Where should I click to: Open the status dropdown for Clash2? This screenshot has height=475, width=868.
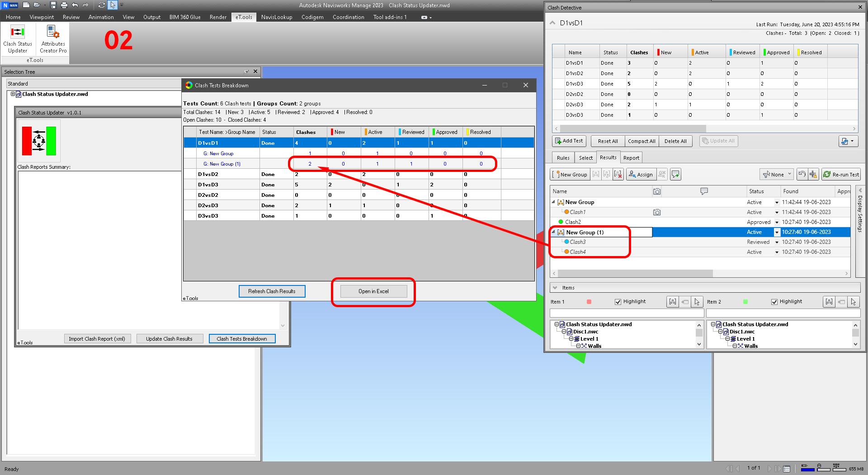777,223
